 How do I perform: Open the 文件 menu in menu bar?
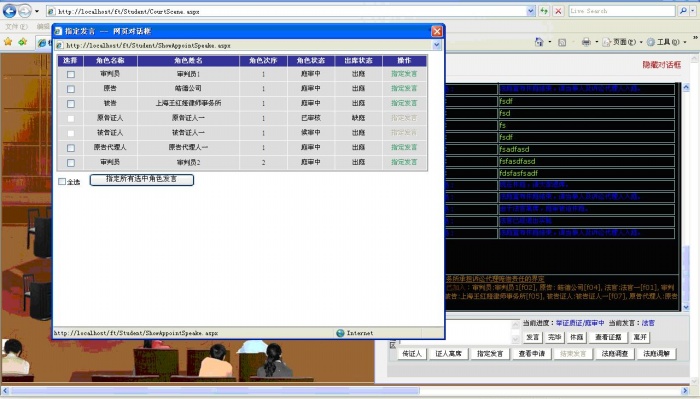[16, 27]
